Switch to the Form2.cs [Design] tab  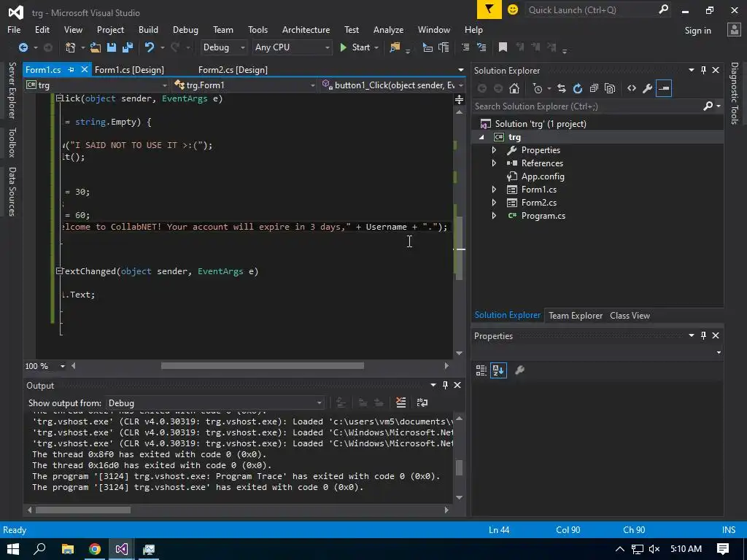point(233,69)
